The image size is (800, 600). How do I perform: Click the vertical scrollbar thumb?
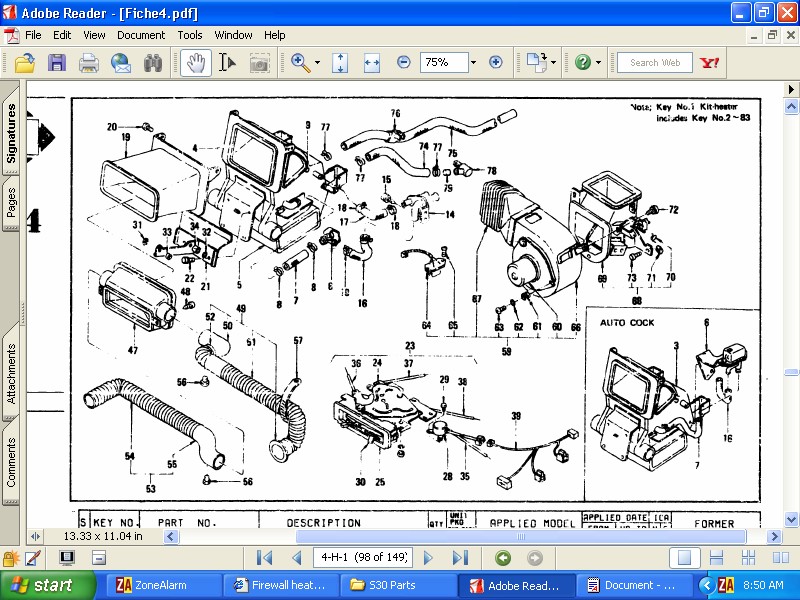click(x=791, y=372)
